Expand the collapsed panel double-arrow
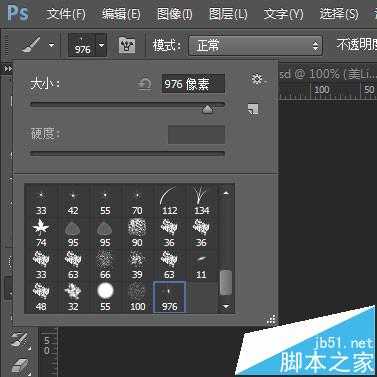 click(8, 69)
